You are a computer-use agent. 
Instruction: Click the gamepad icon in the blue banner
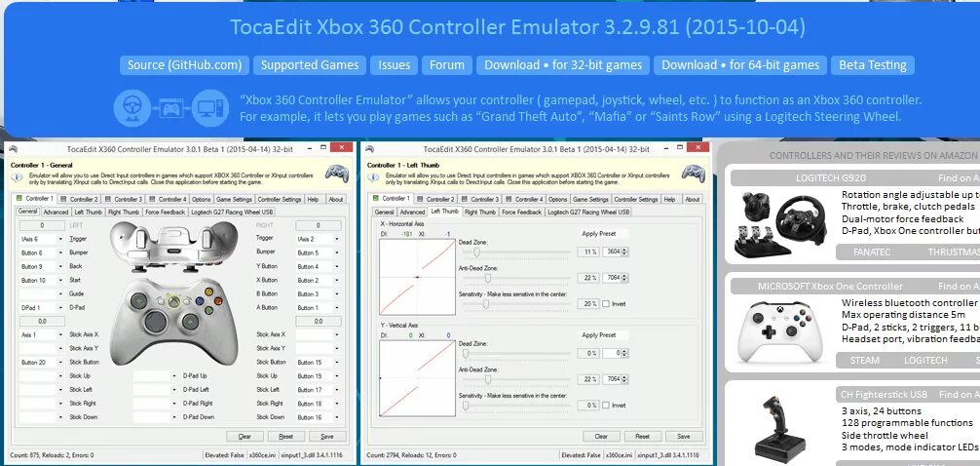coord(170,109)
